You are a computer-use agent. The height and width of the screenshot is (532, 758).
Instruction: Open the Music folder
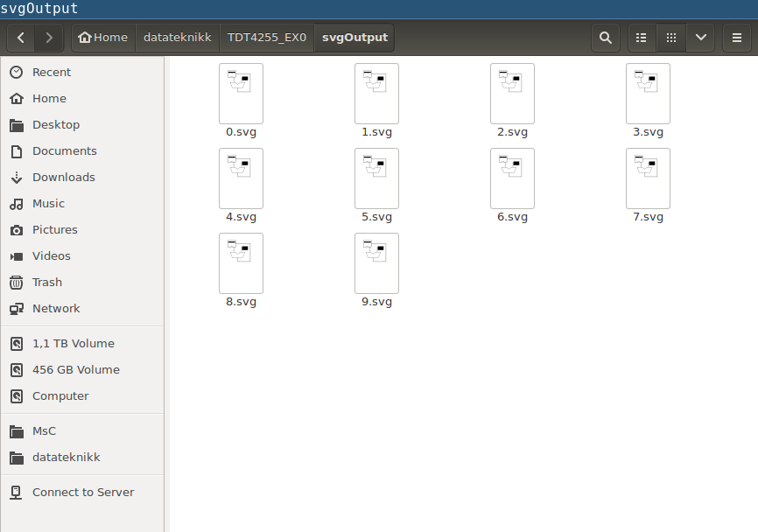coord(48,204)
